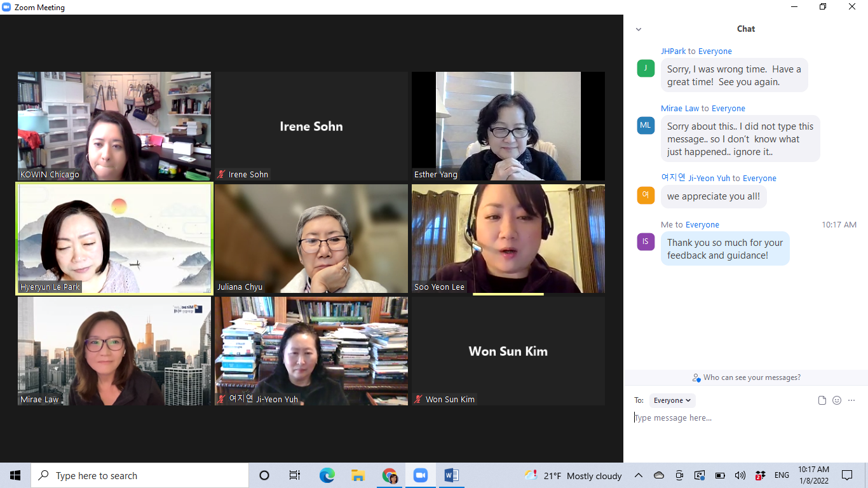The image size is (868, 488).
Task: Show hidden system tray icons
Action: click(x=639, y=475)
